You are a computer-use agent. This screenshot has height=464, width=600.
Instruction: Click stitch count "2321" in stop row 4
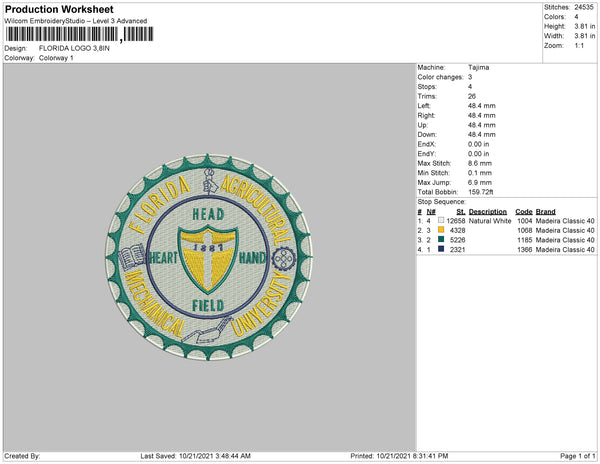(458, 249)
